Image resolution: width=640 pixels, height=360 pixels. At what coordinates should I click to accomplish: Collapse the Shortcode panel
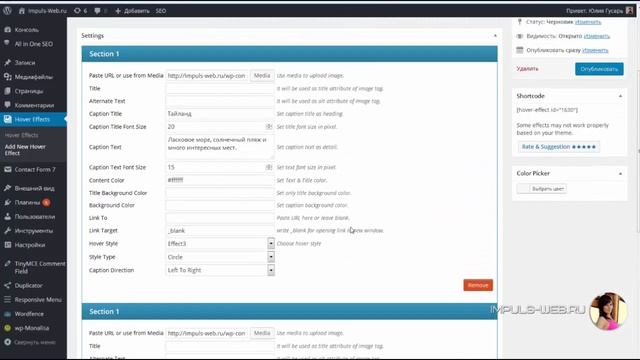point(620,96)
